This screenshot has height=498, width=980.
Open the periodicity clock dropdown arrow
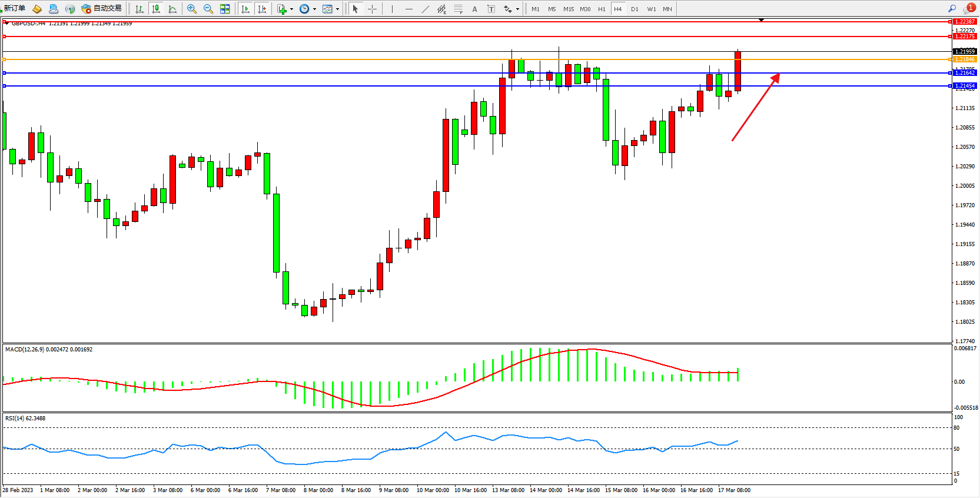[x=314, y=9]
